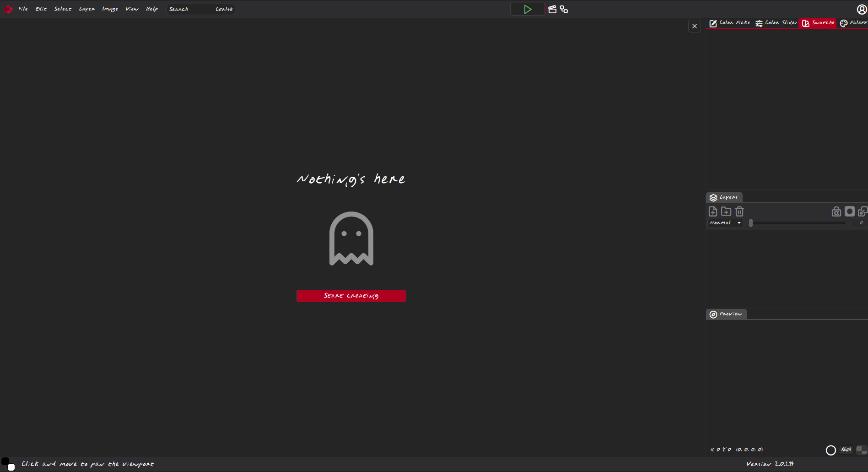Click the layer opacity slider handle
The width and height of the screenshot is (868, 472).
coord(751,223)
